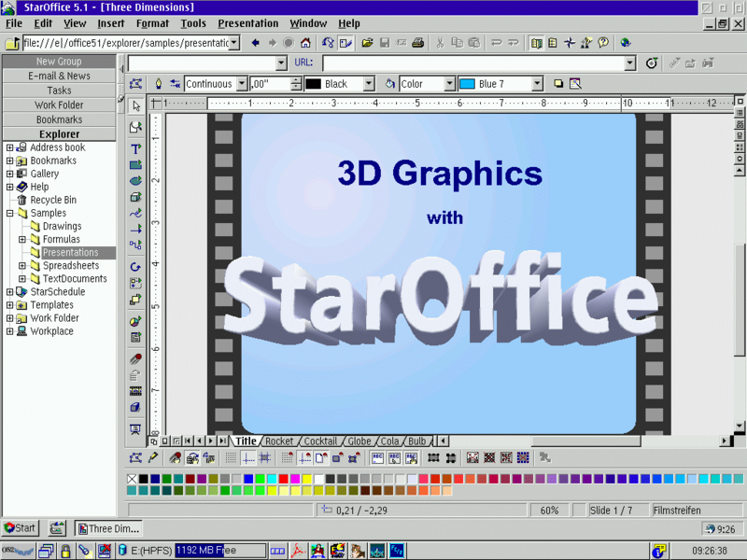Expand the Address book tree entry
Screen dimensions: 747x560
[x=9, y=147]
